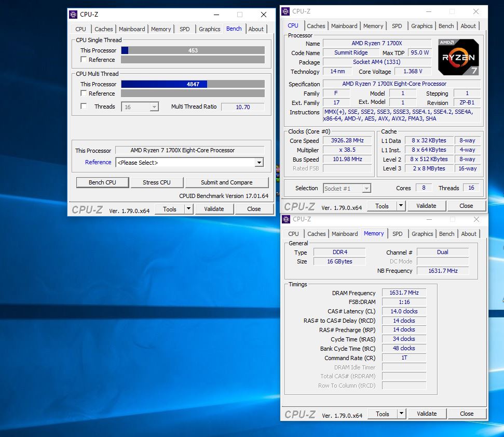Image resolution: width=504 pixels, height=437 pixels.
Task: Click the Multi Thread Ratio field 10.70
Action: click(x=243, y=107)
